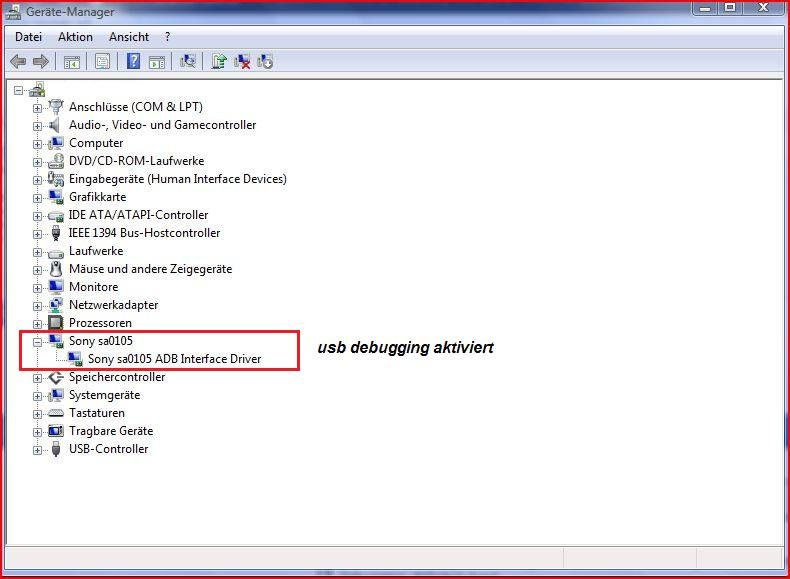Expand Audio-, Video- und Gamecontroller node
The width and height of the screenshot is (790, 579).
37,126
